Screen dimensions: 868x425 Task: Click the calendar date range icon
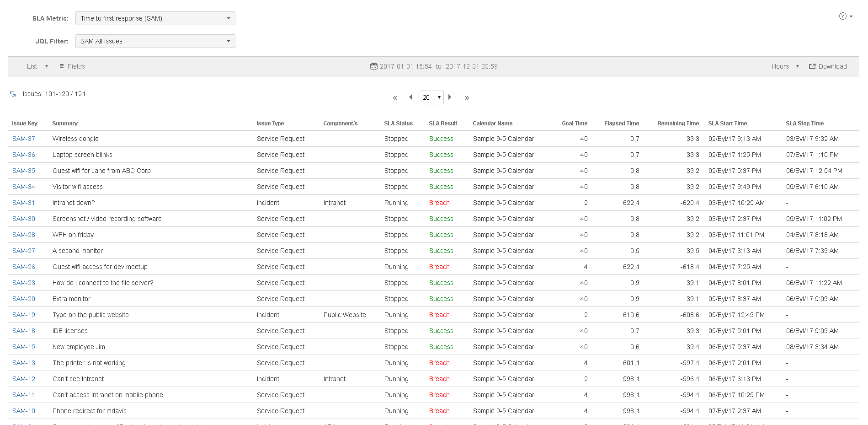pyautogui.click(x=373, y=66)
